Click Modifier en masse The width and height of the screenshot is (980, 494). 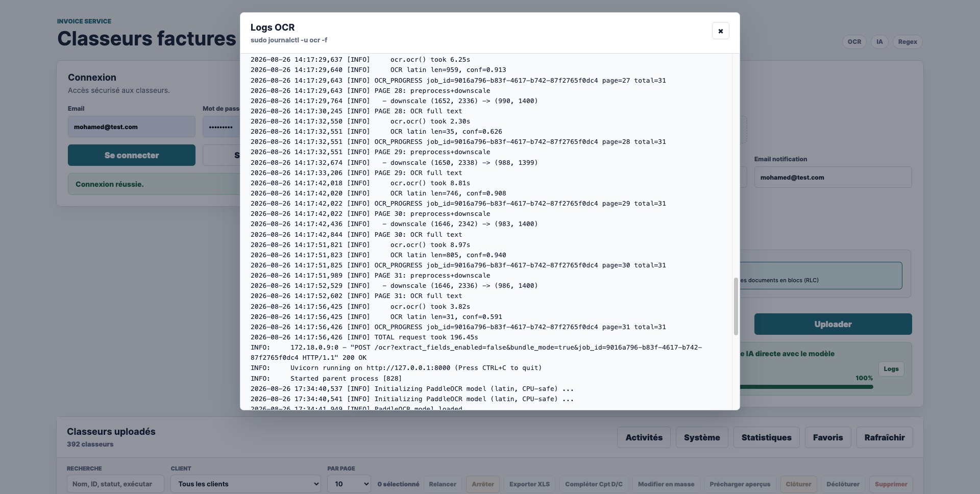click(x=666, y=484)
